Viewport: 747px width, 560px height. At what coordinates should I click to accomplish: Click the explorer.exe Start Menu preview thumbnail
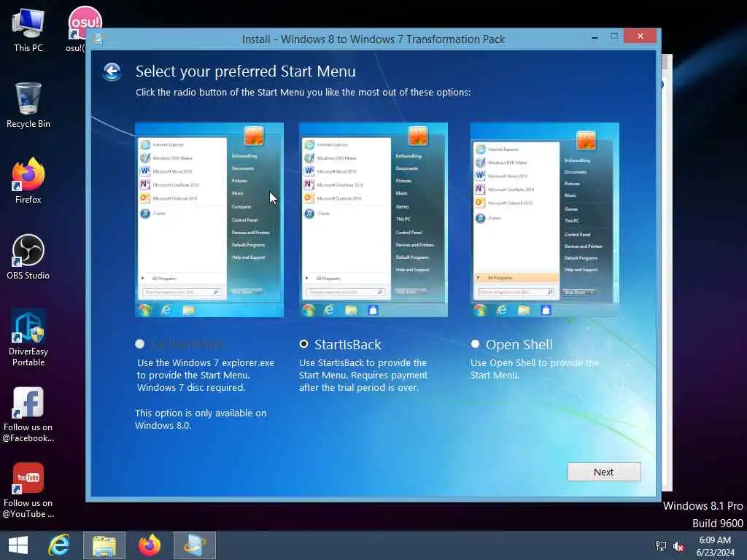[209, 220]
